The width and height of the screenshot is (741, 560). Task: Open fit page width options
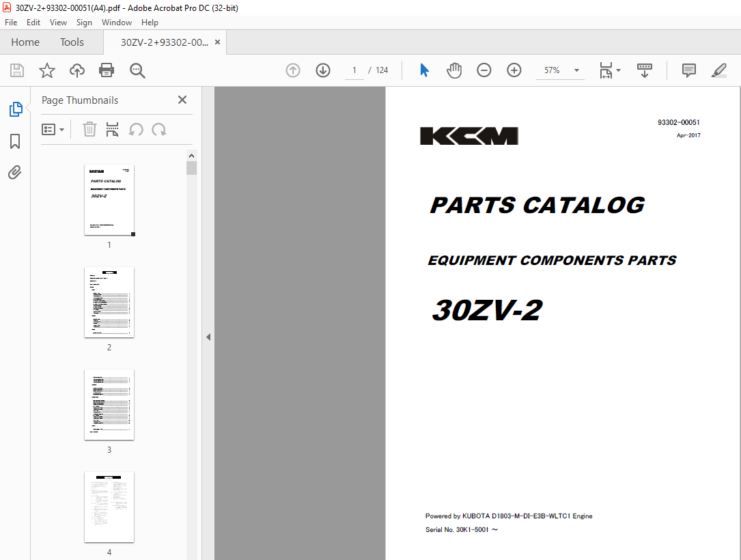point(610,70)
